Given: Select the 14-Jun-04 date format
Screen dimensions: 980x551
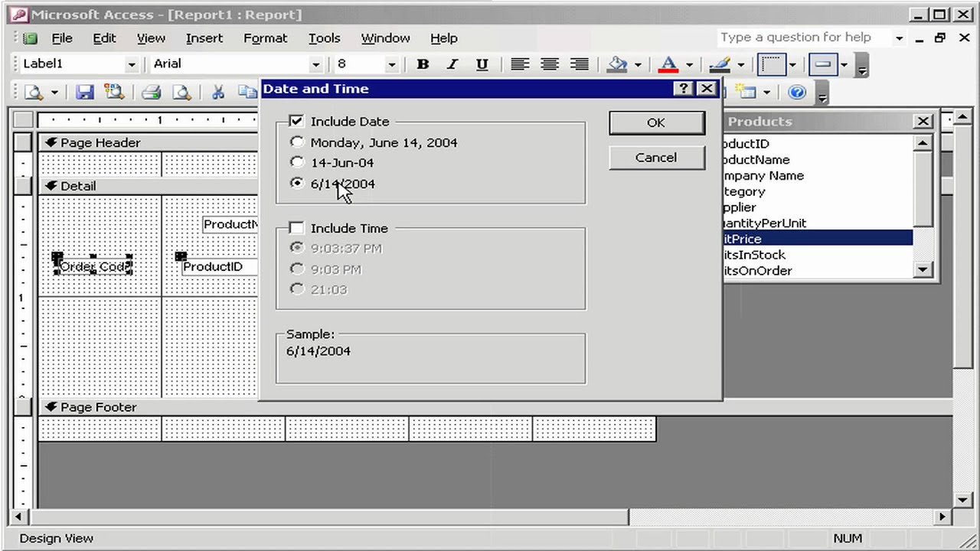Looking at the screenshot, I should (x=297, y=162).
